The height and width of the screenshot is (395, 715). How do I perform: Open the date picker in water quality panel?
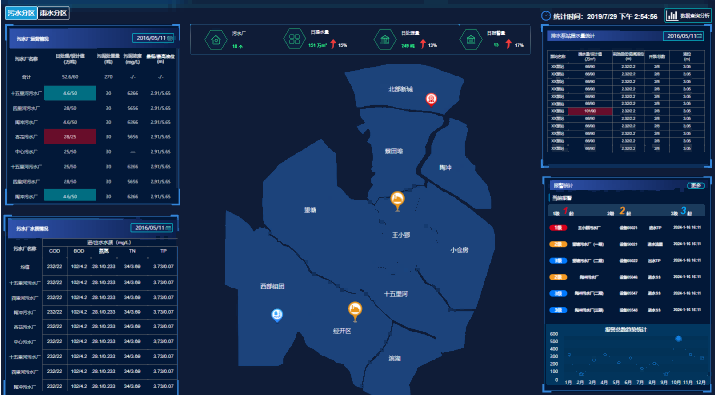[151, 228]
